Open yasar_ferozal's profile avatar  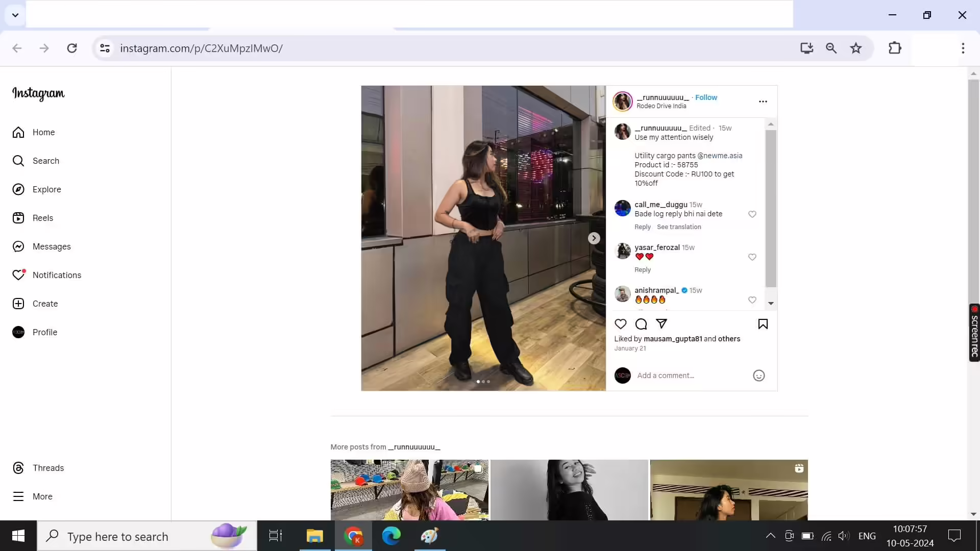[x=622, y=252]
